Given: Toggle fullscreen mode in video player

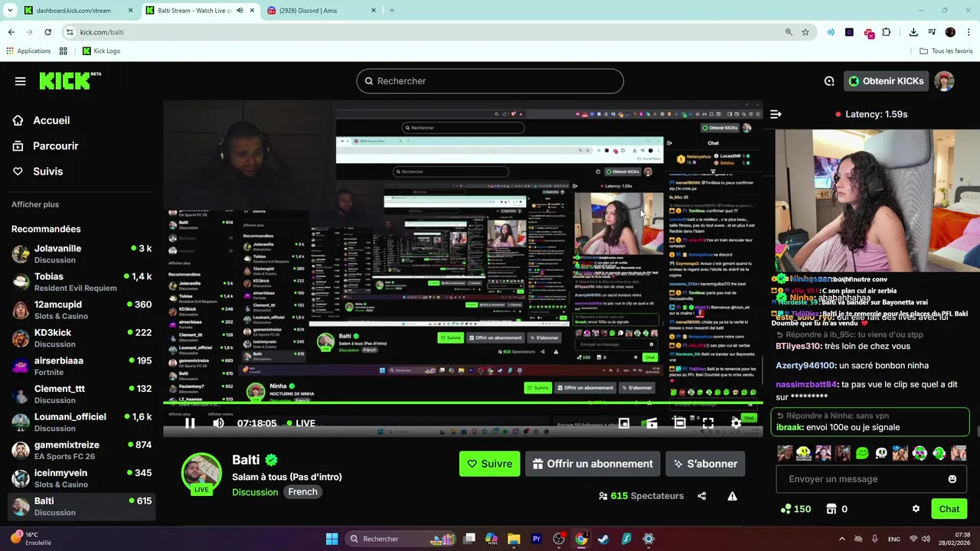Looking at the screenshot, I should (x=707, y=423).
